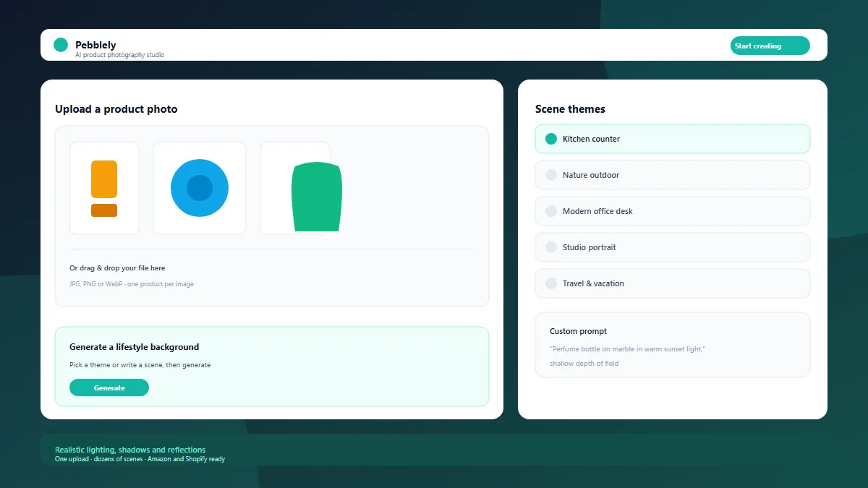Click the 'Pebblely' brand name
868x488 pixels.
click(95, 45)
